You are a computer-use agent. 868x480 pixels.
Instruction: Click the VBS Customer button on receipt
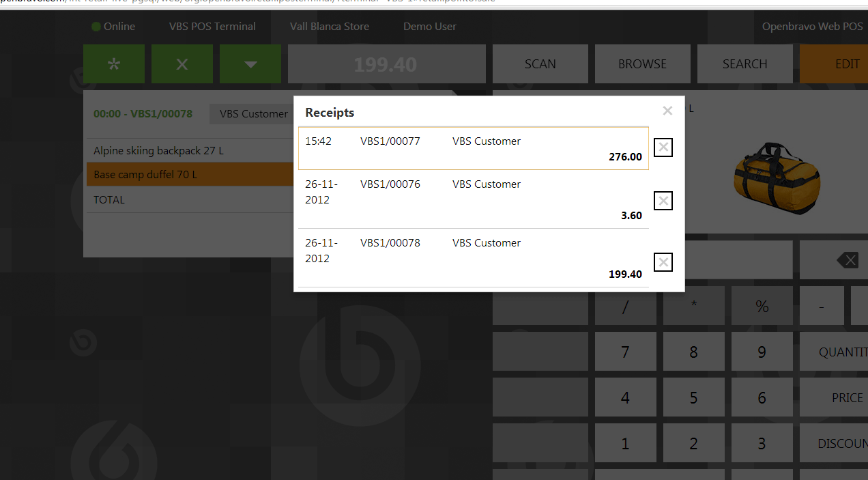coord(253,114)
